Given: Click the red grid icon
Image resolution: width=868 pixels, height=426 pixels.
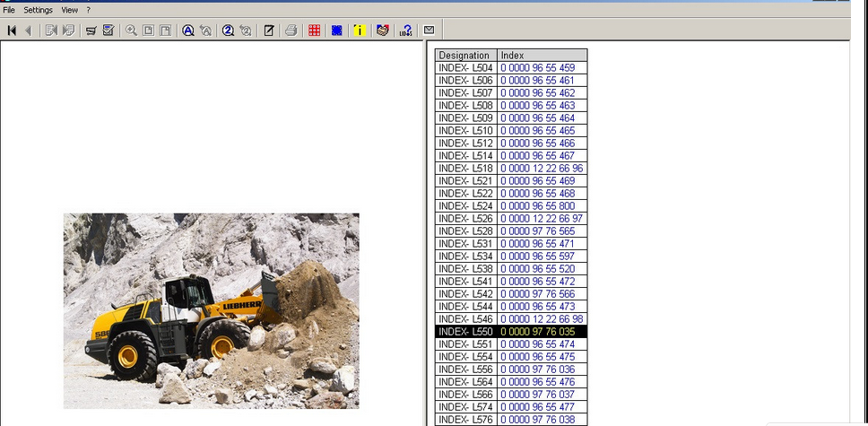Looking at the screenshot, I should click(x=314, y=30).
